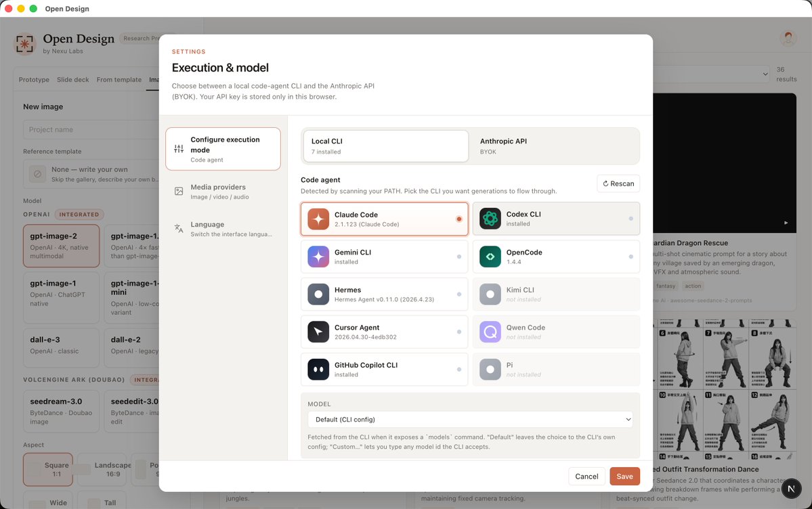Image resolution: width=812 pixels, height=509 pixels.
Task: Click the Kimi CLI icon
Action: point(490,294)
